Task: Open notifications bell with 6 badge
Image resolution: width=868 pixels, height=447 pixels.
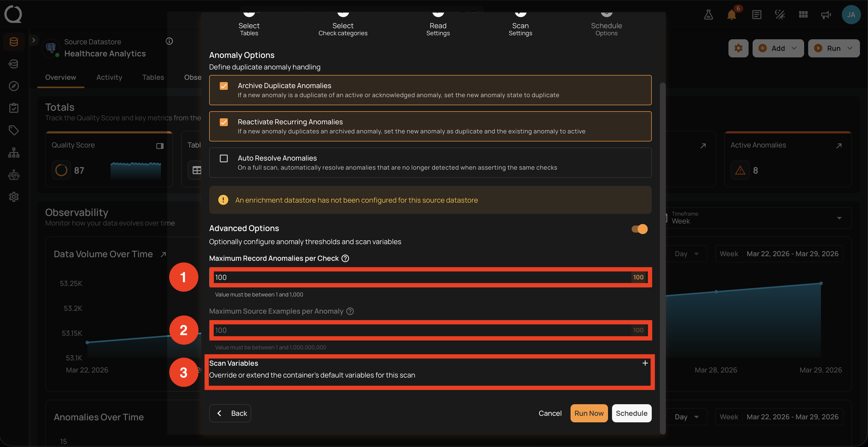Action: pos(732,15)
